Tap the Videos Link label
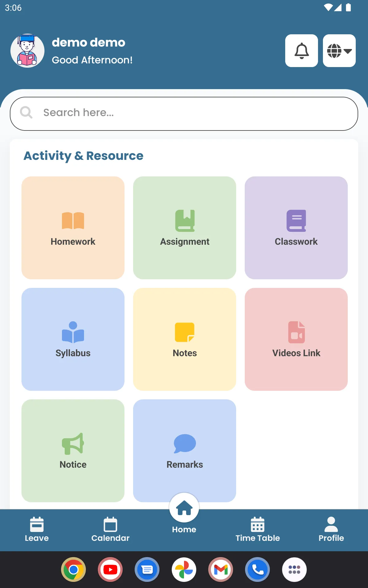368x588 pixels. 296,353
